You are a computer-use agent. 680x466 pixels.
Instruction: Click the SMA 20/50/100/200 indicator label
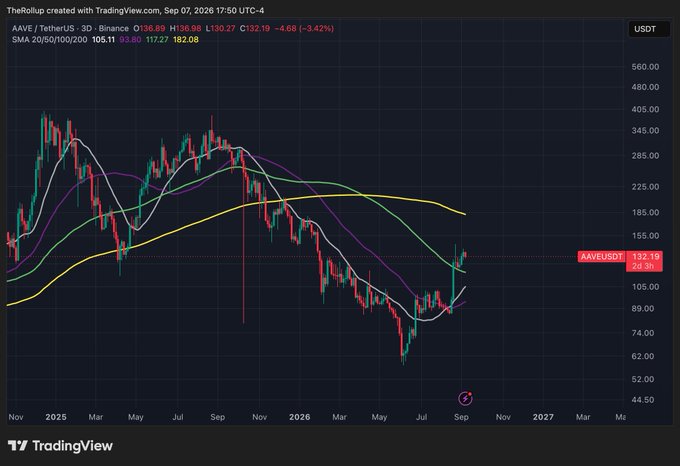pyautogui.click(x=49, y=39)
